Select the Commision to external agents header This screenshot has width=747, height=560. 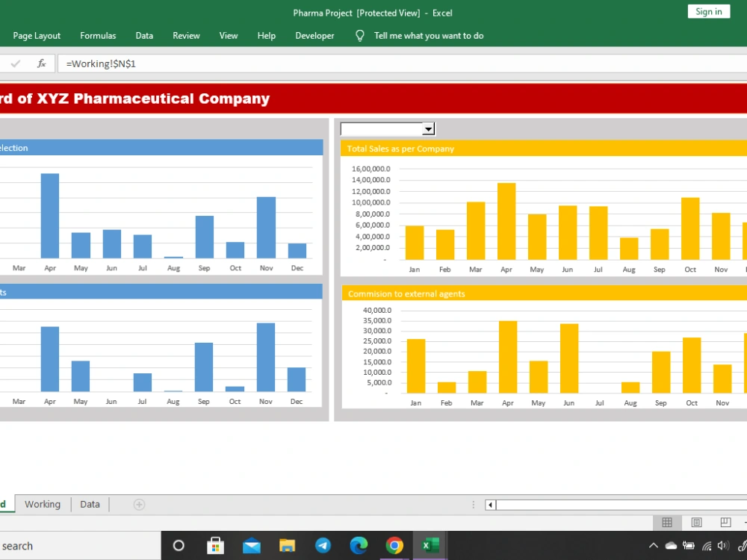544,293
